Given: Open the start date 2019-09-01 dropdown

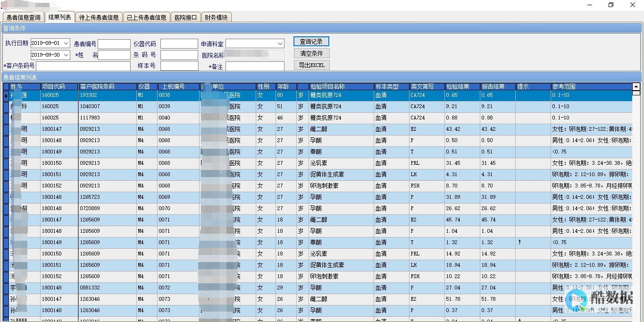Looking at the screenshot, I should point(66,43).
